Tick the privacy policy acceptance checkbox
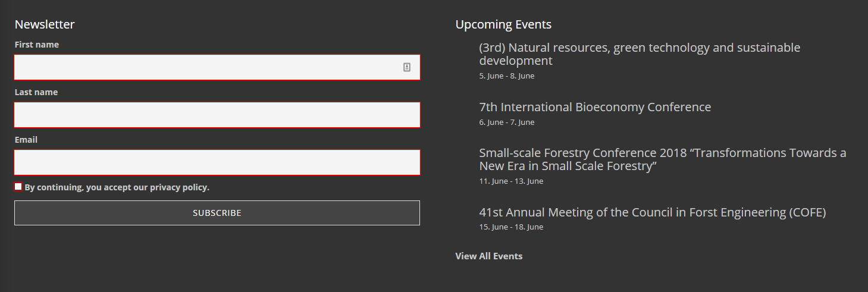The height and width of the screenshot is (292, 868). [x=18, y=187]
